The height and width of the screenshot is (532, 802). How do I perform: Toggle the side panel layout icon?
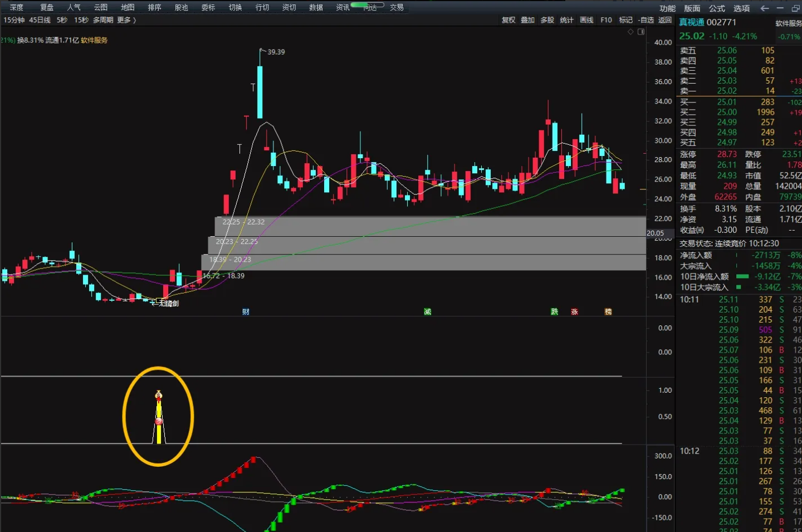pos(640,32)
